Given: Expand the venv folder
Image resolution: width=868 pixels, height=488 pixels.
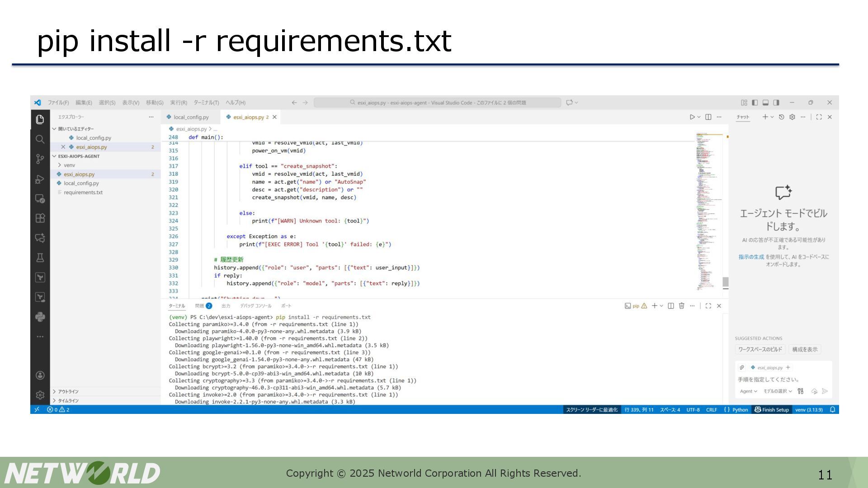Looking at the screenshot, I should (x=69, y=165).
